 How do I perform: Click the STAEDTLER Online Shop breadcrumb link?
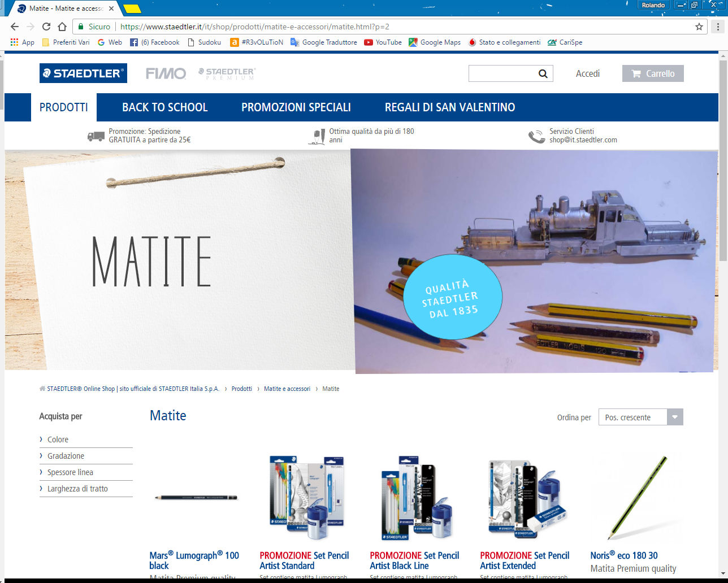pos(133,389)
